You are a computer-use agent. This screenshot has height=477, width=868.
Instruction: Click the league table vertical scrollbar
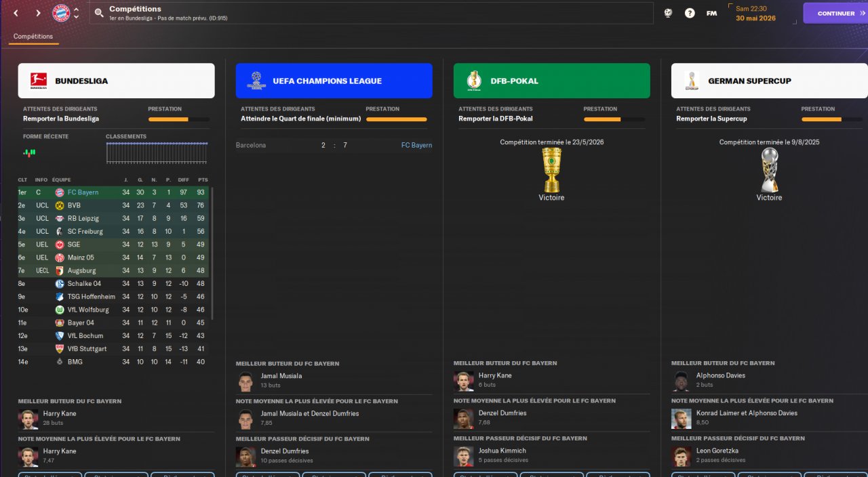click(213, 254)
